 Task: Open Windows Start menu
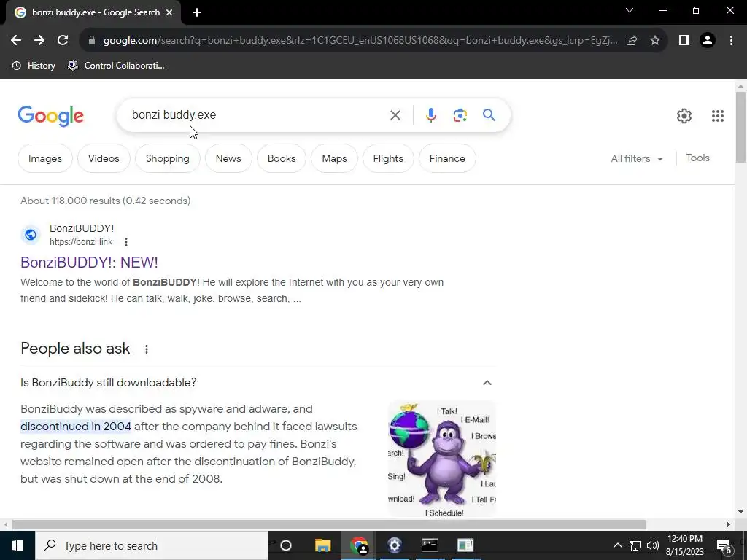(x=18, y=545)
